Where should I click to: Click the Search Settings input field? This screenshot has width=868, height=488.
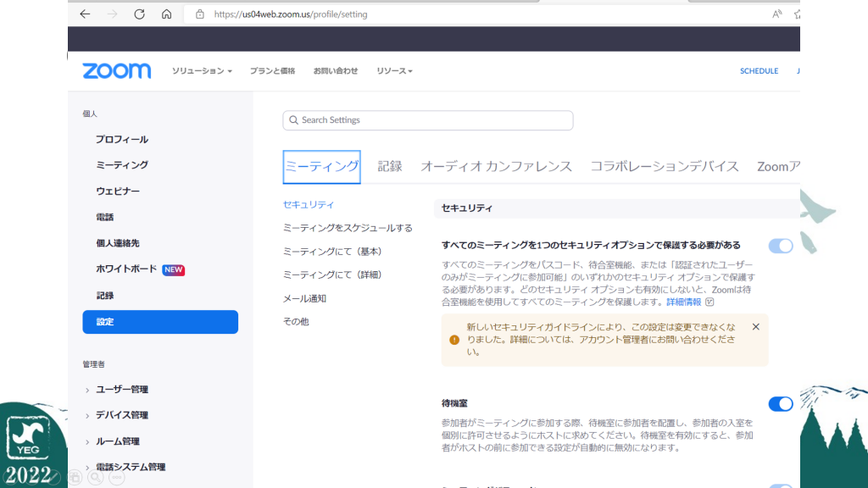pos(428,120)
